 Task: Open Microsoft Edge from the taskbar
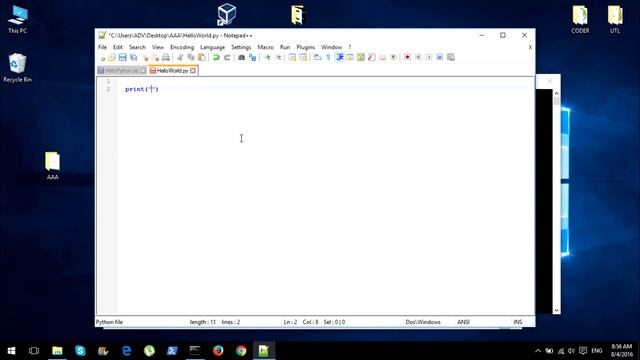pos(127,351)
